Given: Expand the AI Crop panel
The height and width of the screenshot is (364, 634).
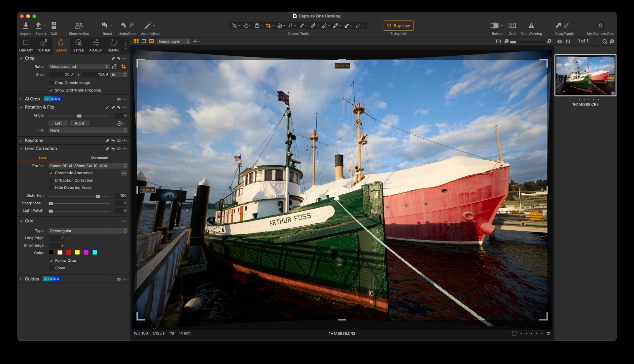Looking at the screenshot, I should [21, 99].
